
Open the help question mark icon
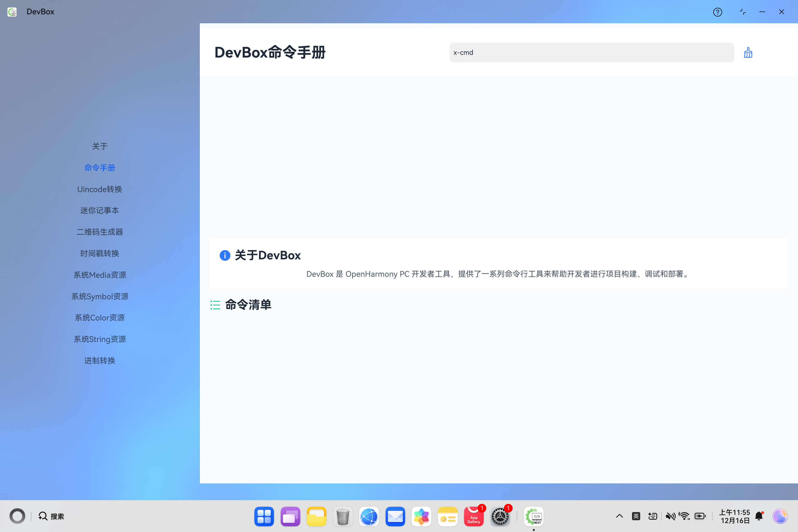pos(717,12)
